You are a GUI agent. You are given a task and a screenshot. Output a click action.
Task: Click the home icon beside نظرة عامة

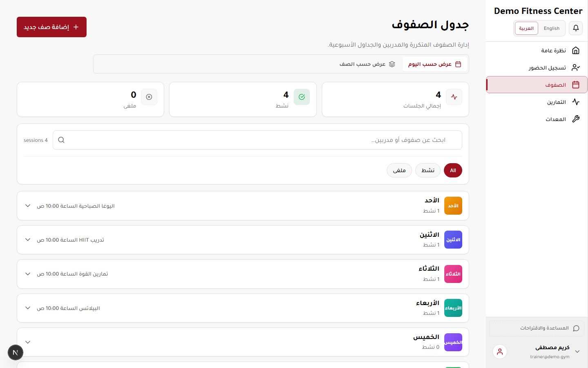coord(576,50)
